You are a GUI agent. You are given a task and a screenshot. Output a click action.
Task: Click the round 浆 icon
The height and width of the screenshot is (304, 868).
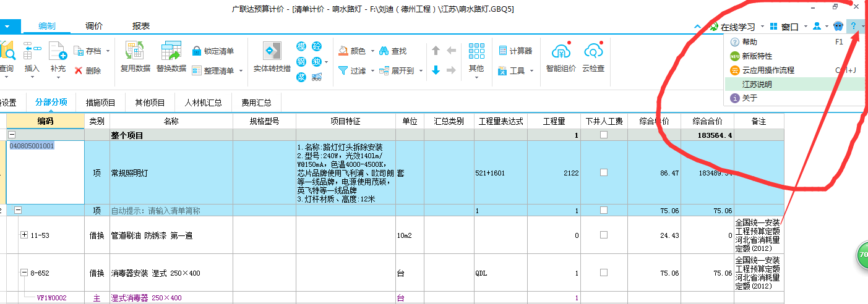point(301,77)
